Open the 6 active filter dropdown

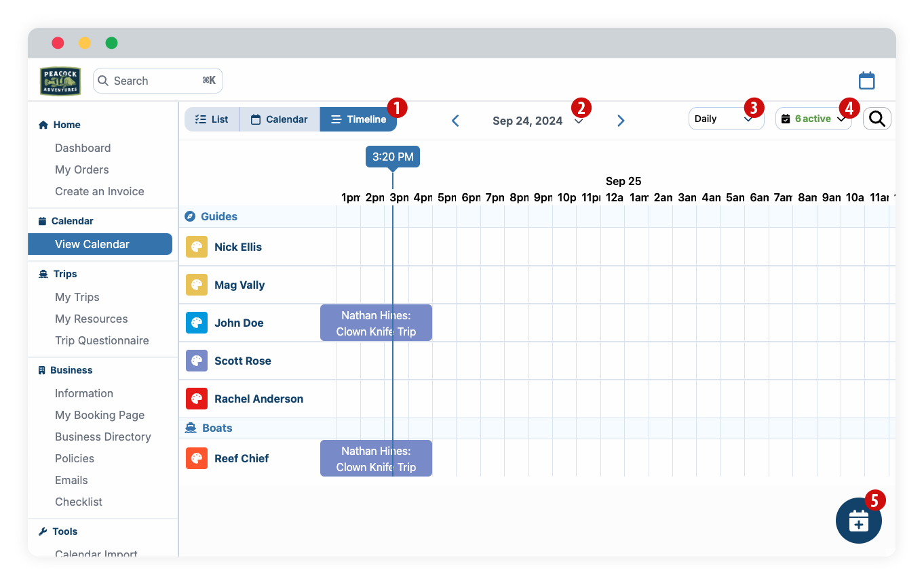813,119
